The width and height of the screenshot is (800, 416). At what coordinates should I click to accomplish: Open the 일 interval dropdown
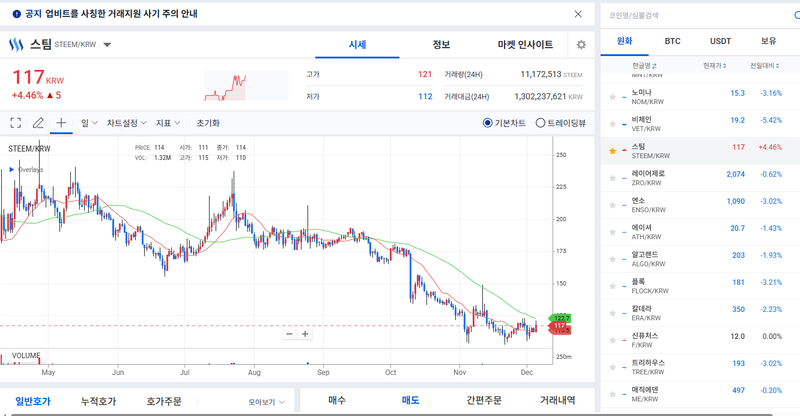pyautogui.click(x=89, y=123)
